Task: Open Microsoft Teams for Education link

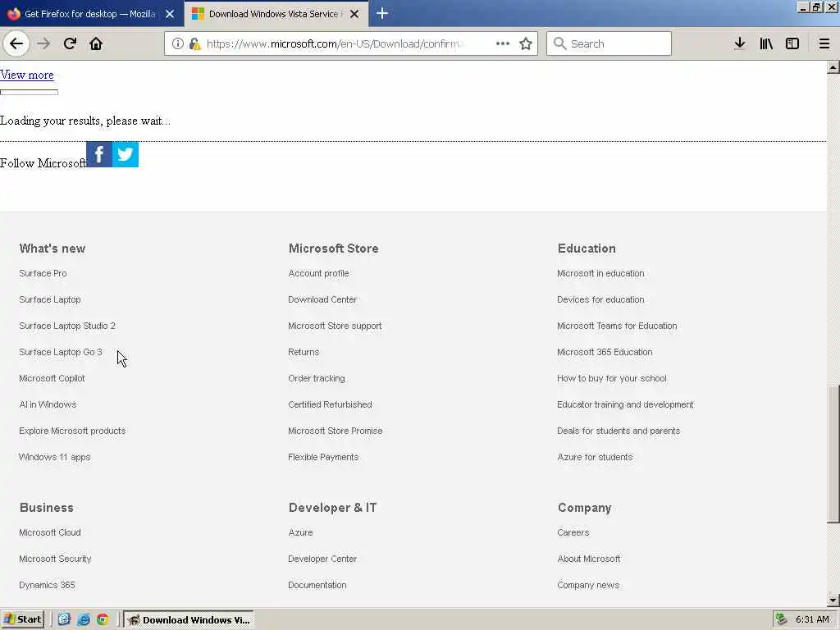Action: tap(617, 326)
